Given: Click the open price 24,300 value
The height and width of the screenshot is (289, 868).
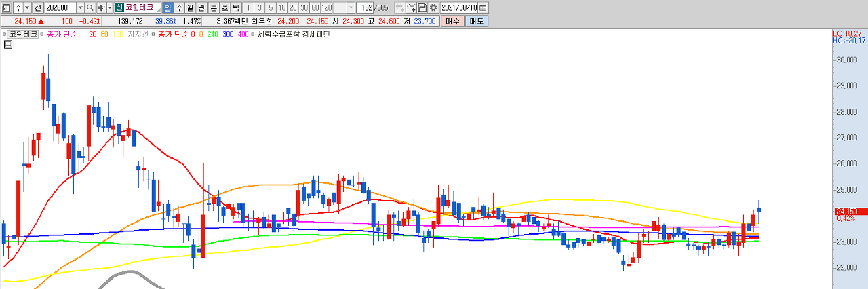Looking at the screenshot, I should 355,21.
